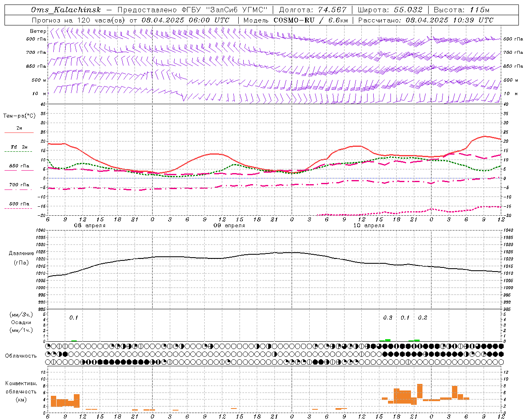Select the "500 м" wind level label on left
Screen dimensions: 525x420
coord(39,80)
